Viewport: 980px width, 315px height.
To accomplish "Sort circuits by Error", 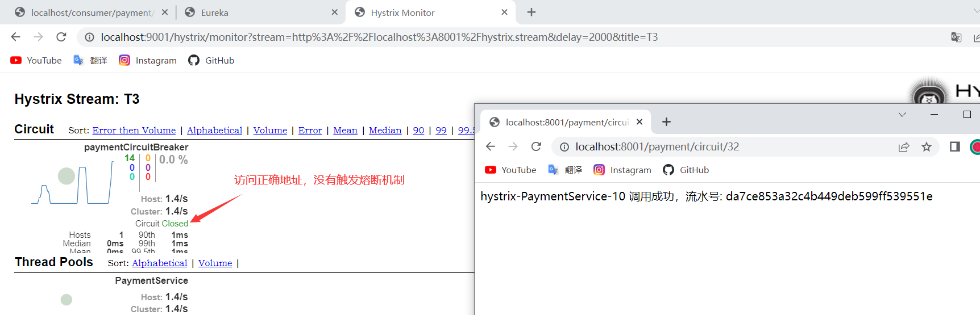I will [x=310, y=131].
